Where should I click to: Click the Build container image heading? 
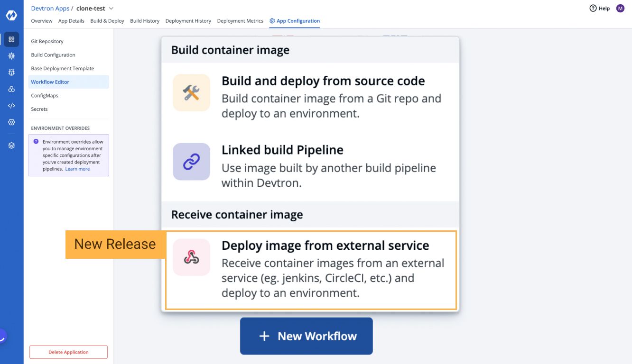click(230, 50)
